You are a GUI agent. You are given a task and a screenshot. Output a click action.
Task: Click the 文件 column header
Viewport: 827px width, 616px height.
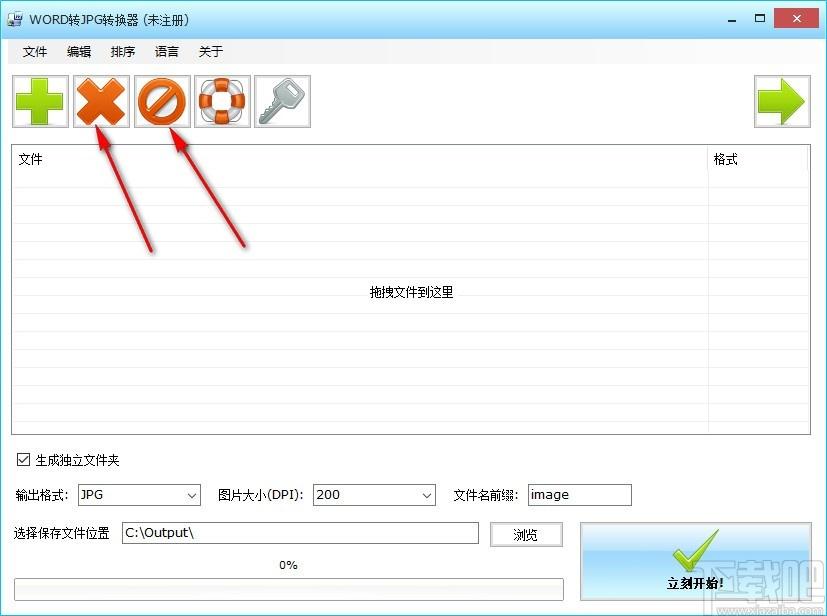click(x=359, y=159)
